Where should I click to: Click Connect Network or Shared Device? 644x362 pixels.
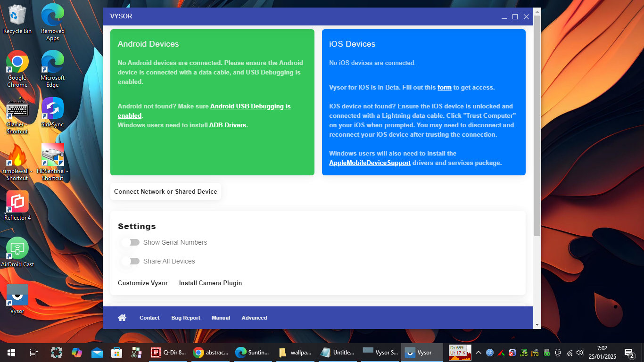pos(165,191)
